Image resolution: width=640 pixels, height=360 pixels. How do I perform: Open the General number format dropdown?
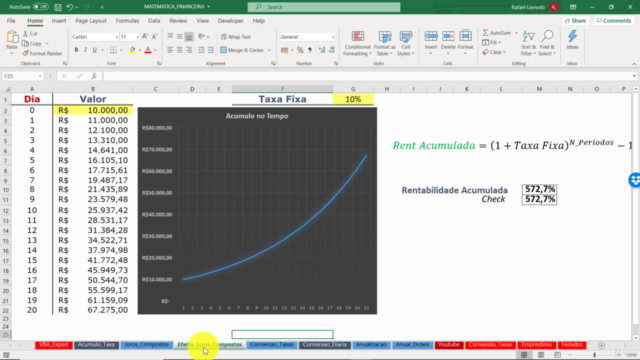pos(333,37)
